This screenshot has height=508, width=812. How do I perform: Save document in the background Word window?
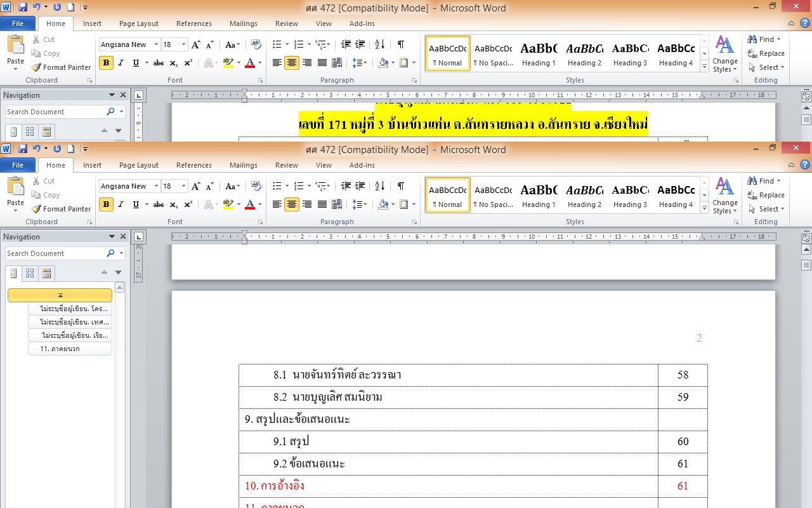pos(23,7)
